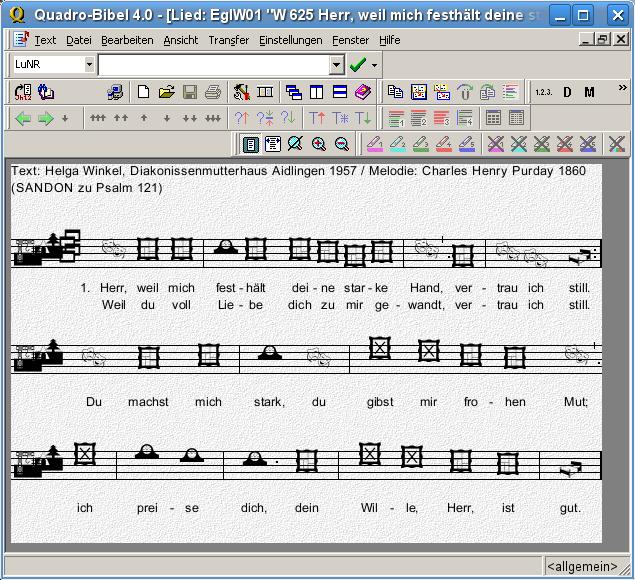This screenshot has width=635, height=580.
Task: Click the zoom in magnifier icon
Action: 319,144
